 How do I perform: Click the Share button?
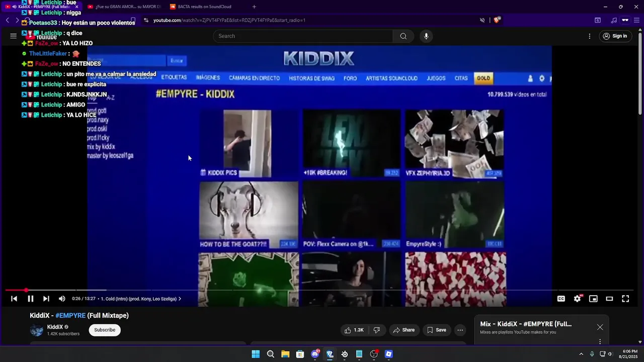[x=404, y=330]
